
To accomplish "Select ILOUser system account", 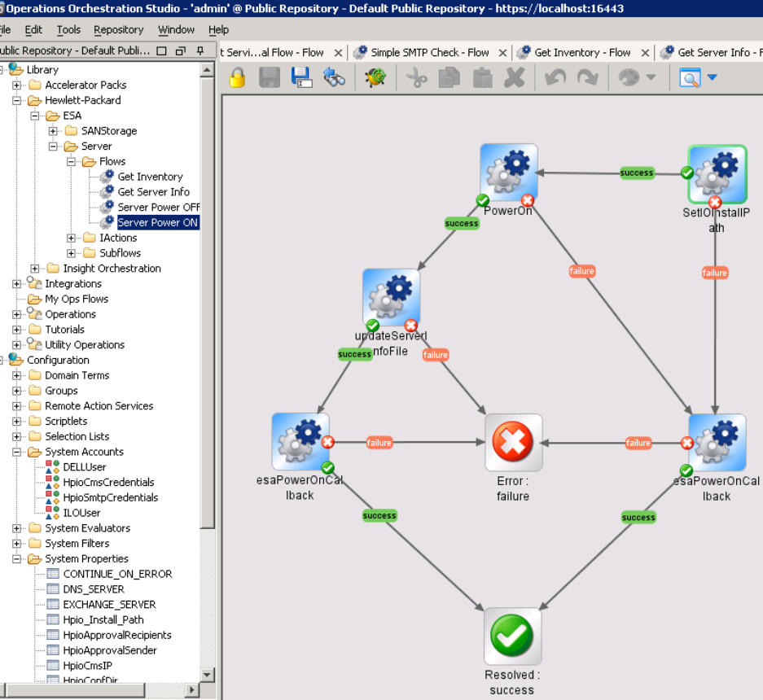I will [x=81, y=513].
